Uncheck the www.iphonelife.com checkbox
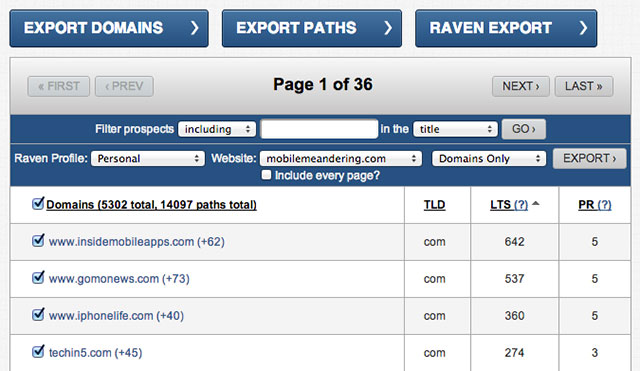This screenshot has height=371, width=640. (x=38, y=315)
